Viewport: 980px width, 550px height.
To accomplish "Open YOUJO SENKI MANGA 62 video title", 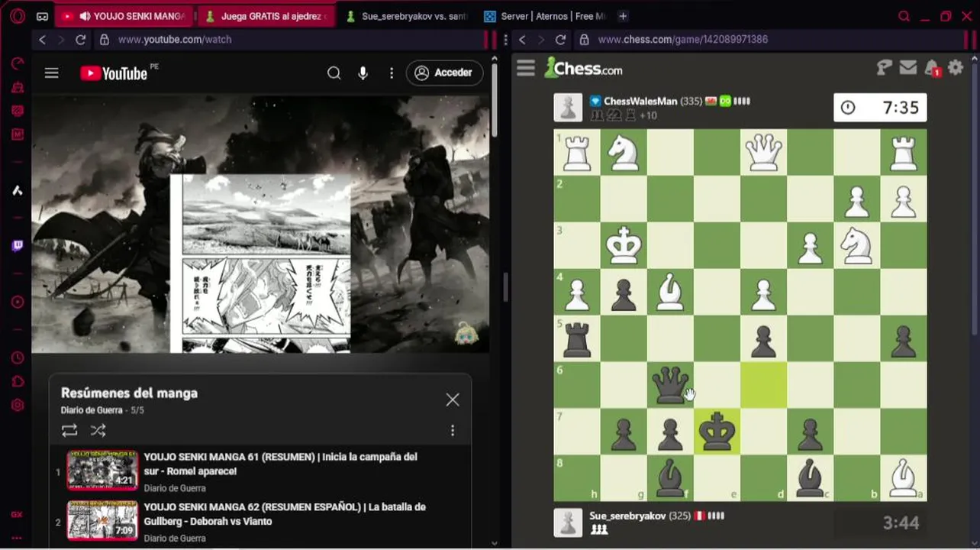I will pos(285,514).
